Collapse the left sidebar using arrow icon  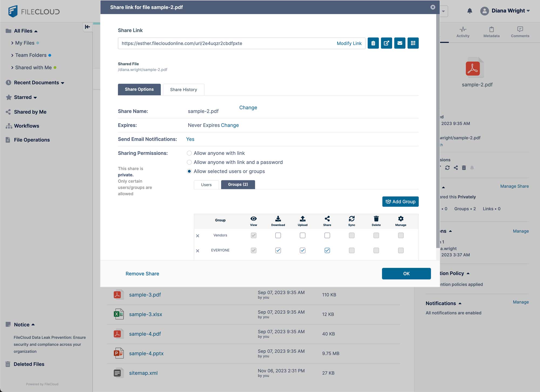coord(87,27)
